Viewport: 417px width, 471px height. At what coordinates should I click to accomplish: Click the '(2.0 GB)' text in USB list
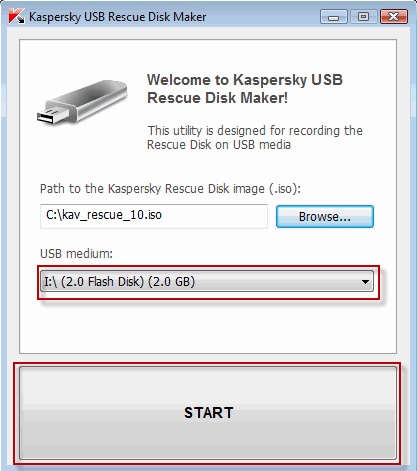click(171, 282)
